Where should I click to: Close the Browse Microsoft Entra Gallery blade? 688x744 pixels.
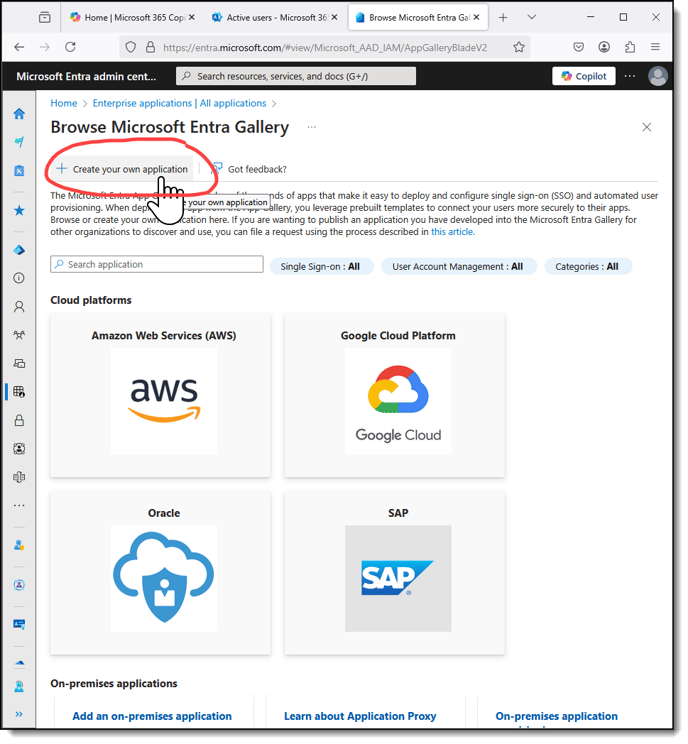pos(647,127)
